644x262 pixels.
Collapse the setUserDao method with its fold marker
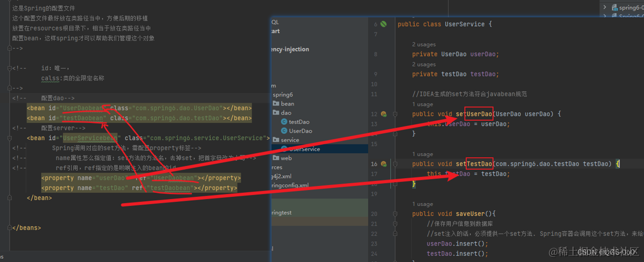(395, 114)
